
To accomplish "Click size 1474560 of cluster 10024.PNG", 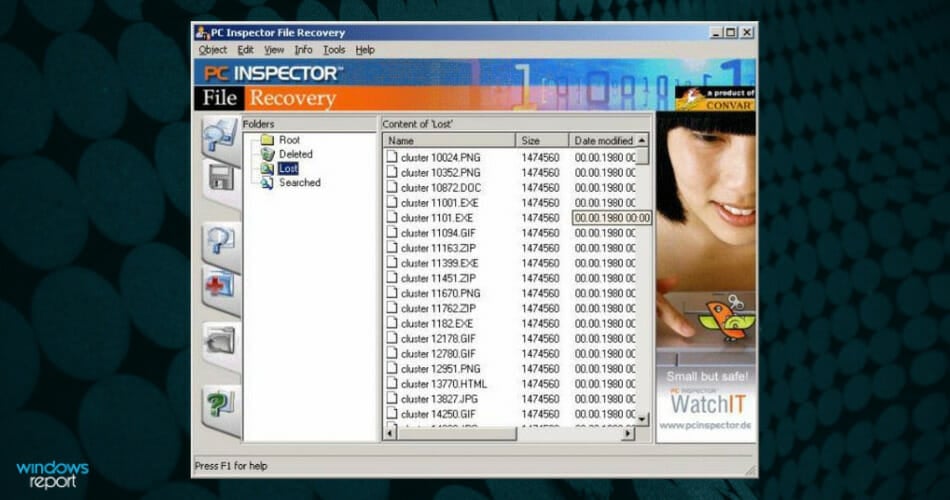I will (540, 157).
